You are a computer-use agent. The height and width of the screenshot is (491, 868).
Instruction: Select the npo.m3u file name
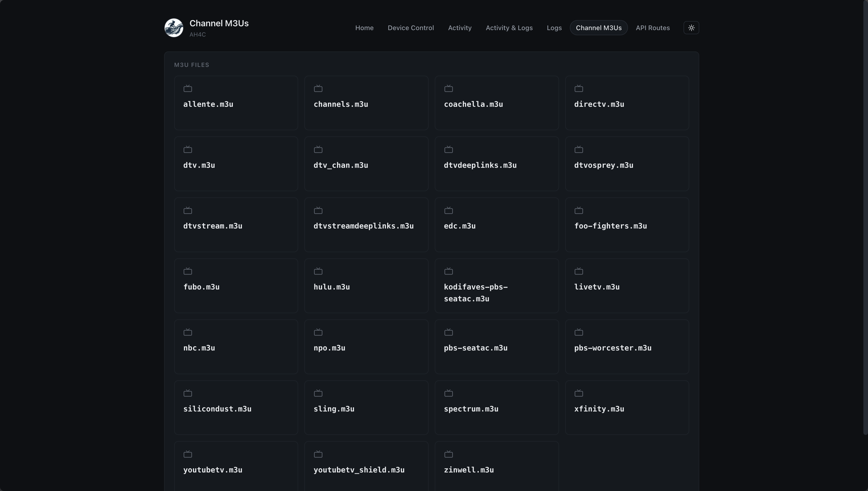pyautogui.click(x=329, y=348)
